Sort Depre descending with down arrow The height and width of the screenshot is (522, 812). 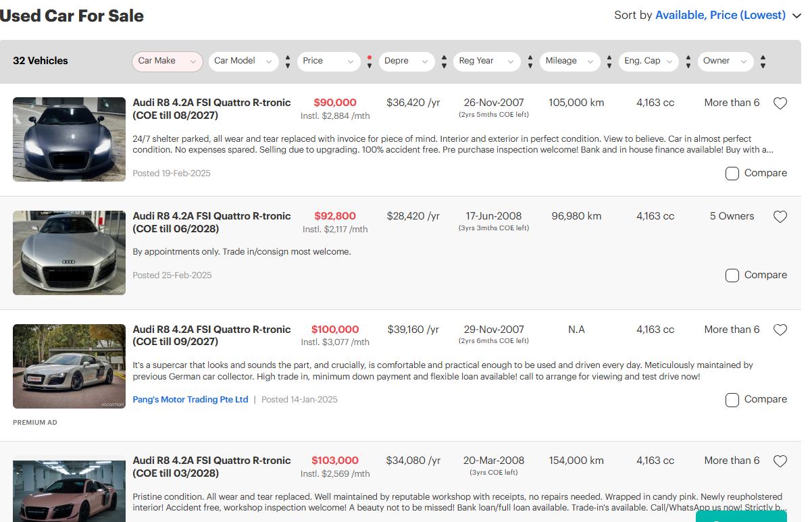pyautogui.click(x=444, y=66)
